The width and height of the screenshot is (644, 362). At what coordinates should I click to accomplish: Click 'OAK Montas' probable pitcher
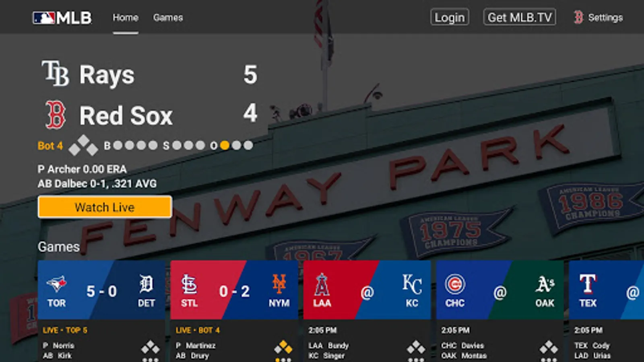pos(464,356)
